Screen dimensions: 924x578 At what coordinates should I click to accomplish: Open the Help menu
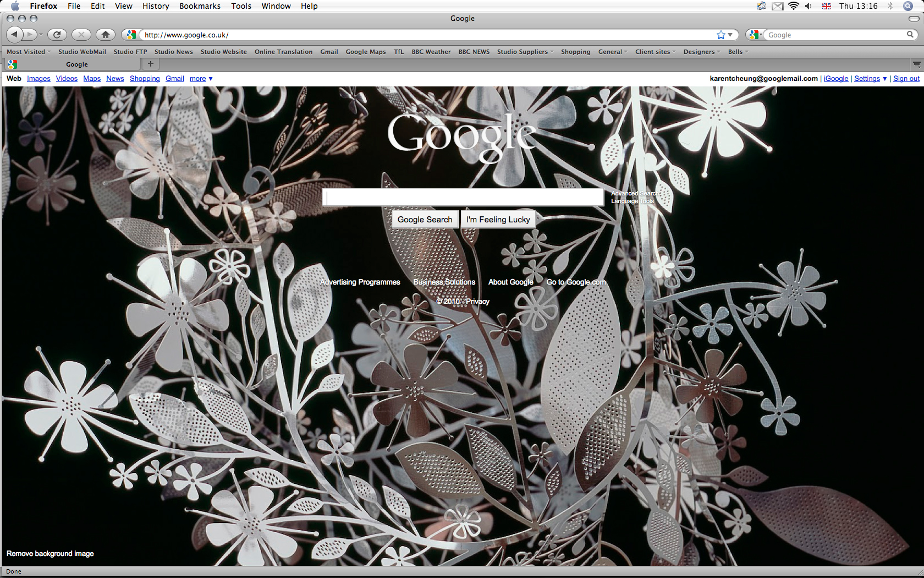pyautogui.click(x=309, y=6)
